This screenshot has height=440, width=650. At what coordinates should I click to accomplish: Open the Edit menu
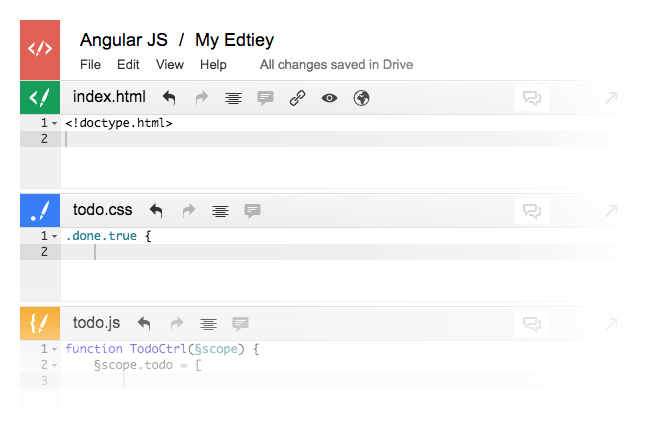(x=128, y=65)
